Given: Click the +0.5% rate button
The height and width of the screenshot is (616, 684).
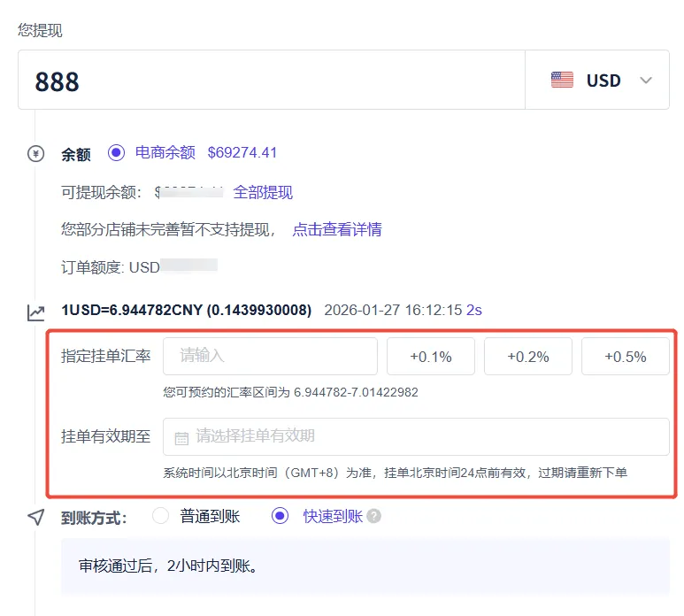Looking at the screenshot, I should [625, 356].
